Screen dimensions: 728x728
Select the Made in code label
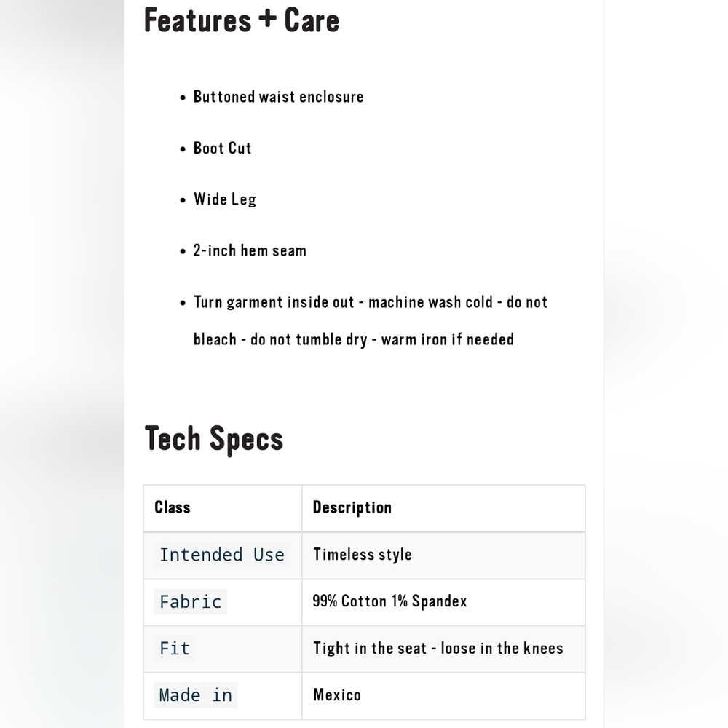[195, 695]
